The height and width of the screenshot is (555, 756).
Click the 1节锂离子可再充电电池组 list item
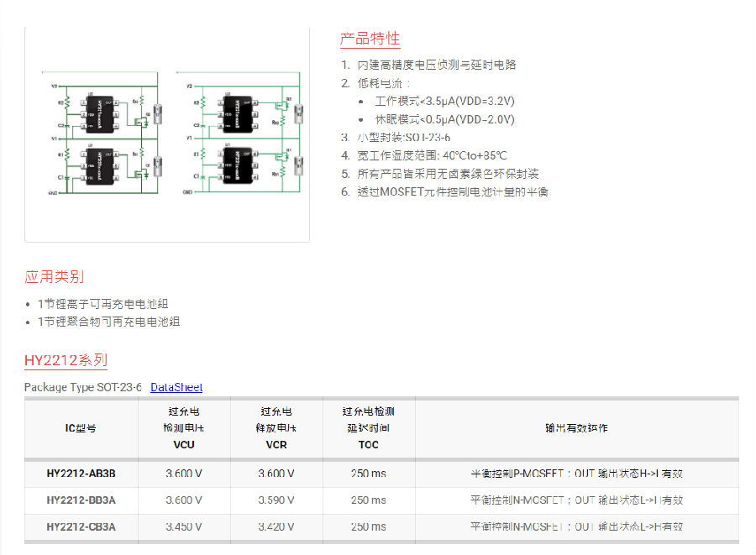pyautogui.click(x=102, y=304)
